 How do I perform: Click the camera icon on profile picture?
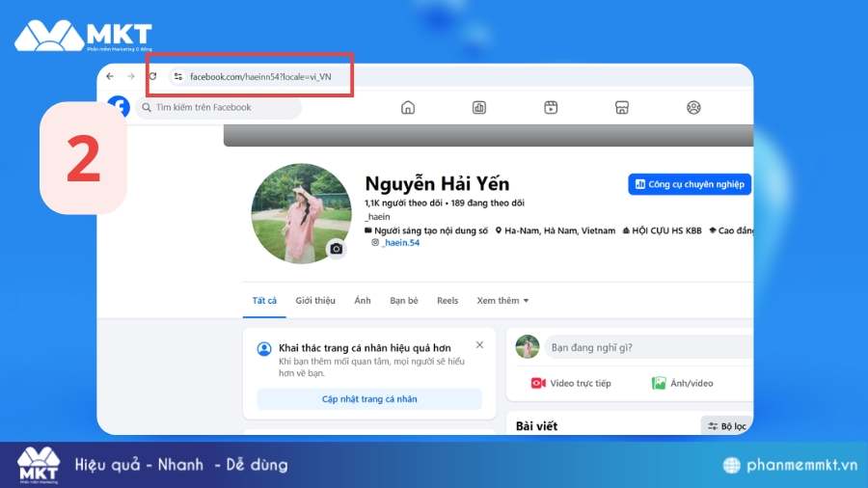click(x=336, y=249)
